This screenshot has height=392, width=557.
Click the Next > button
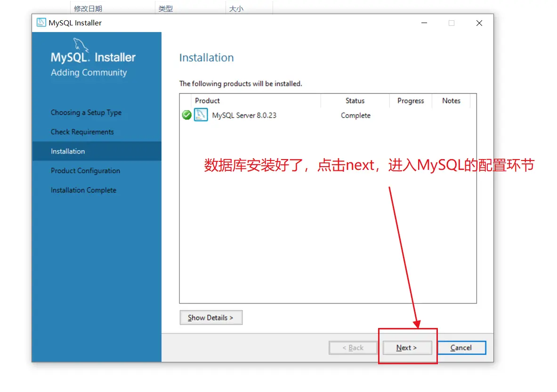(407, 348)
